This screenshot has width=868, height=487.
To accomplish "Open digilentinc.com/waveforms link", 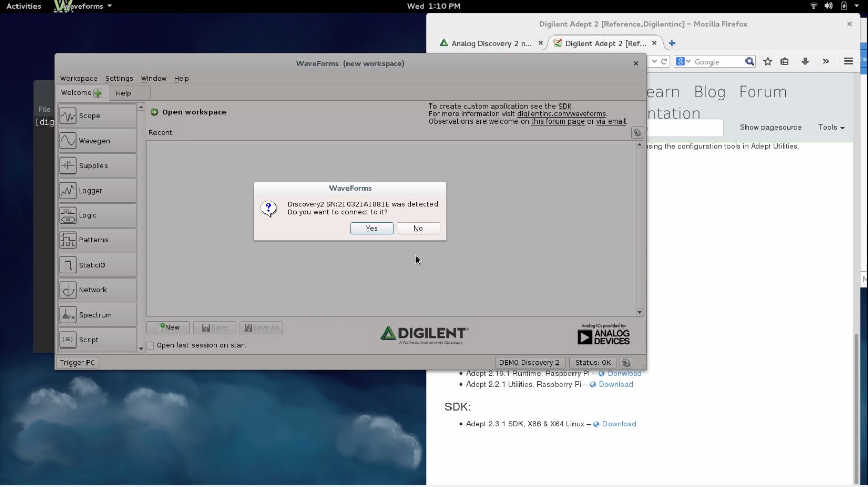I will tap(561, 114).
